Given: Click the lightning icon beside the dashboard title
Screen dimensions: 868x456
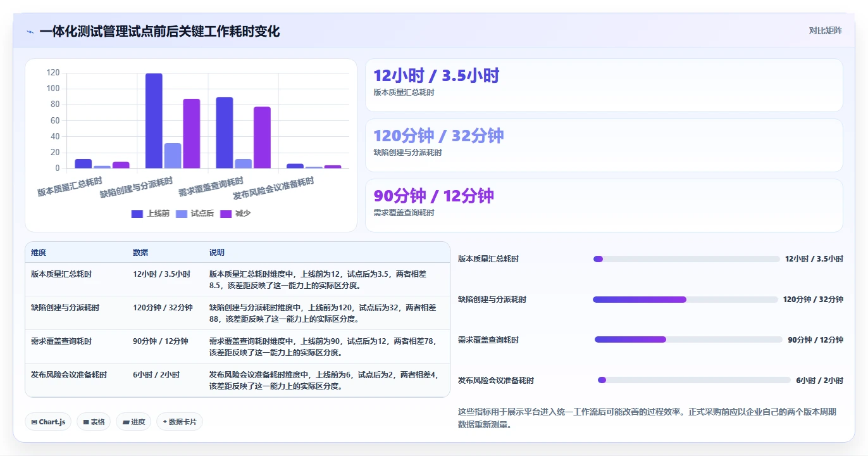Looking at the screenshot, I should click(x=30, y=32).
